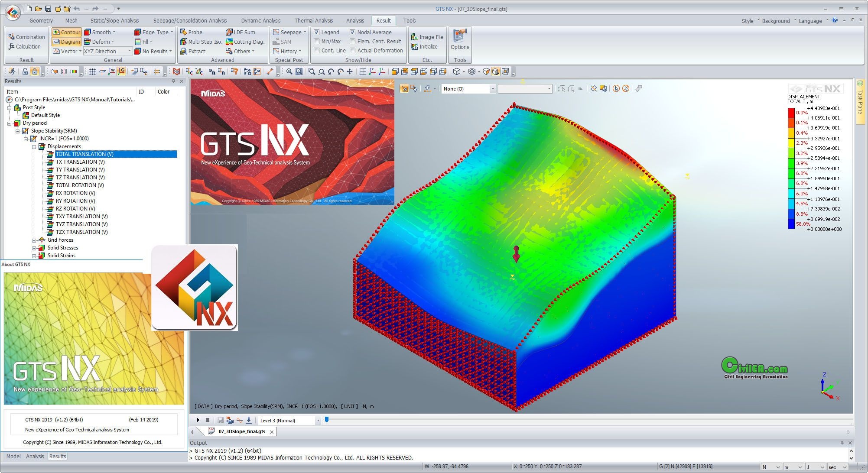Open the Level 3 (Normal) dropdown
The height and width of the screenshot is (473, 868).
click(318, 421)
